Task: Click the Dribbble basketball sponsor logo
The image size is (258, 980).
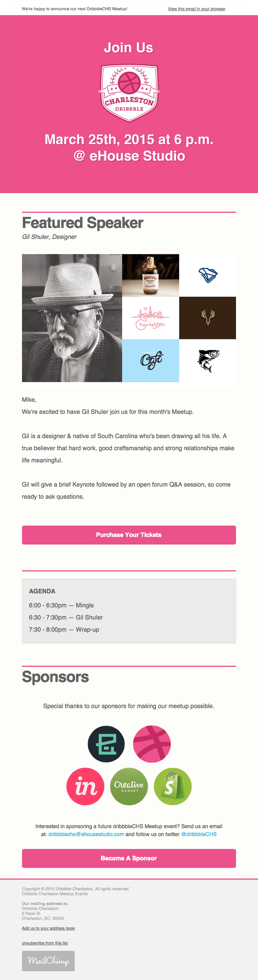Action: pyautogui.click(x=152, y=744)
